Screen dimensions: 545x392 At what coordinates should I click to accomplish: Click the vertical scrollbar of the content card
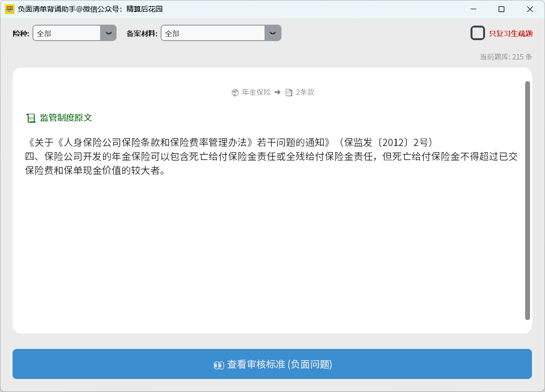tap(528, 200)
